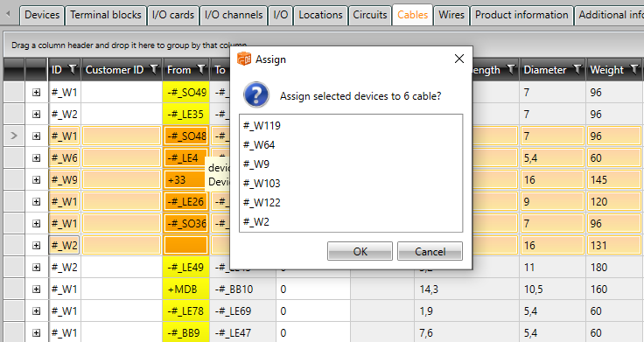Open the Circuits tab
The width and height of the screenshot is (644, 342).
pyautogui.click(x=369, y=15)
